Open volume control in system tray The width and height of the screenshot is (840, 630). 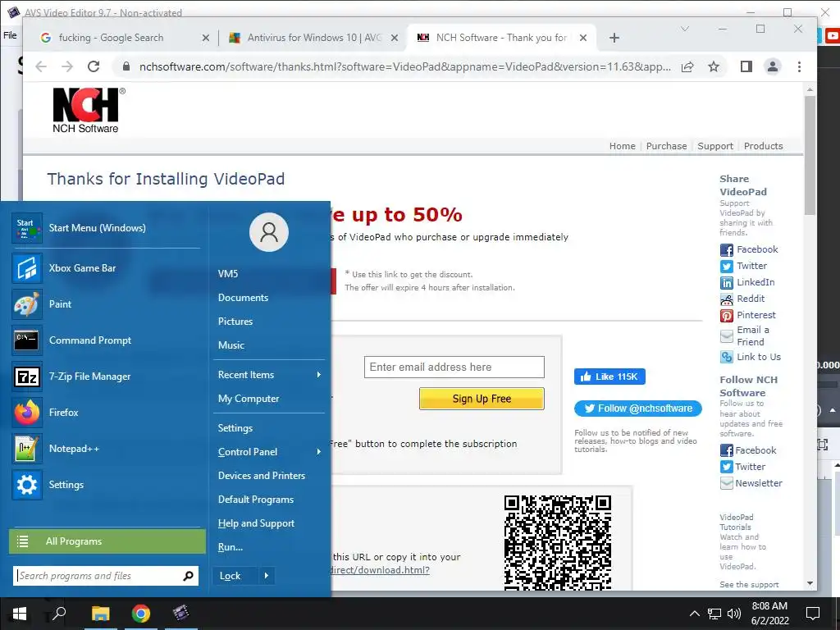734,614
